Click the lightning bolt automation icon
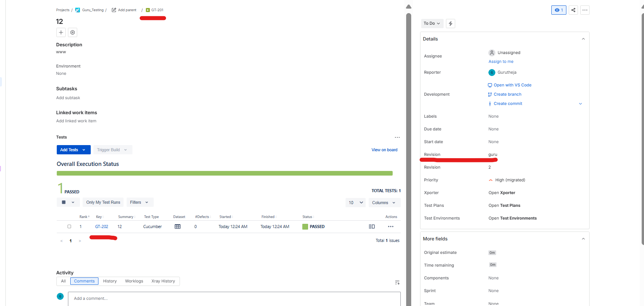The width and height of the screenshot is (644, 306). click(450, 24)
